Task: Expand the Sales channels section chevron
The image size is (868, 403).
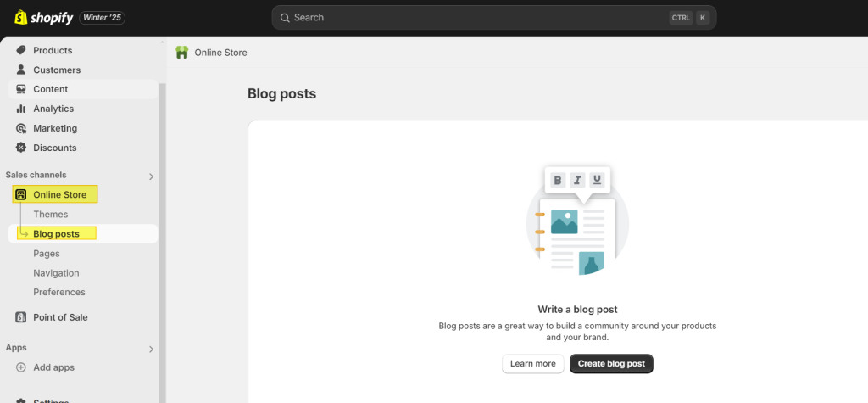Action: tap(152, 176)
